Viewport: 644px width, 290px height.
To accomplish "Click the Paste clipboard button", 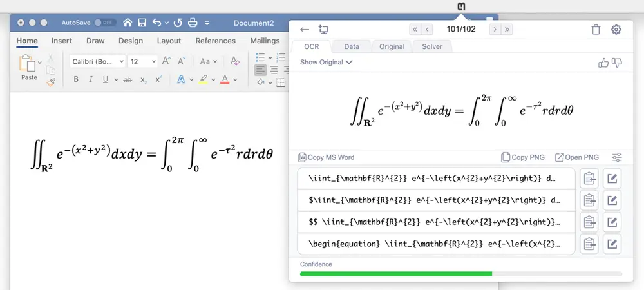I will (28, 68).
